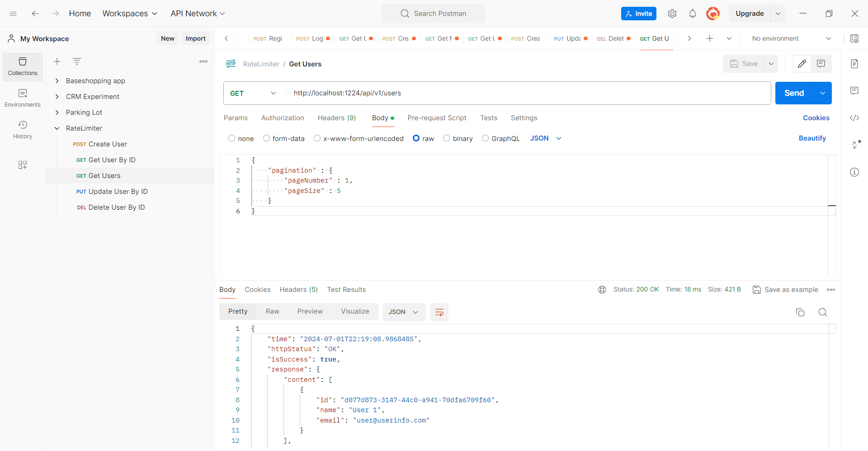
Task: Open the No environment dropdown
Action: (791, 38)
